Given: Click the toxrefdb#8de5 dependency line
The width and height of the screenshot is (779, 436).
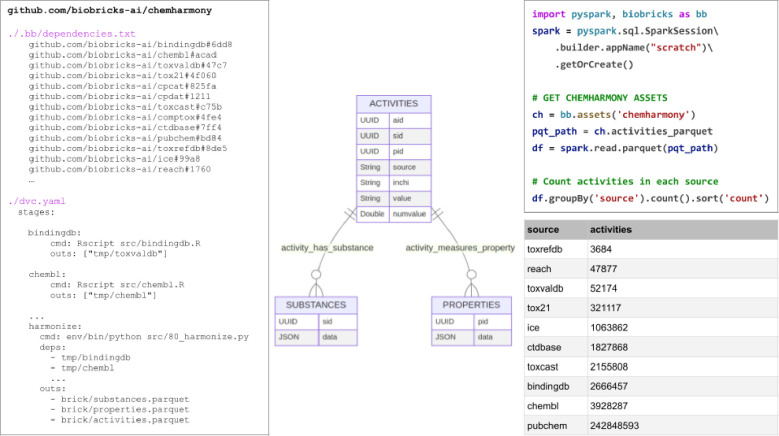Looking at the screenshot, I should point(128,148).
